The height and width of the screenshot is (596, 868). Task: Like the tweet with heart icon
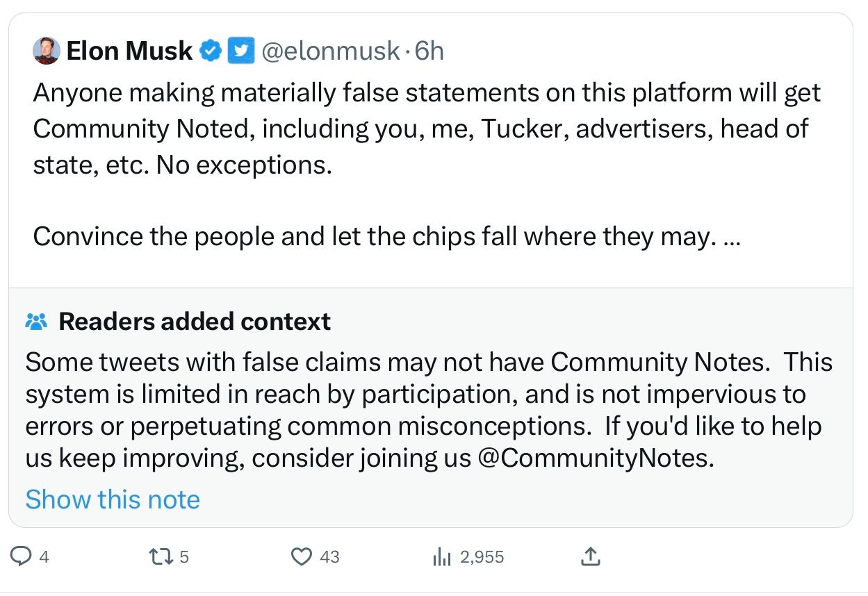(x=302, y=556)
